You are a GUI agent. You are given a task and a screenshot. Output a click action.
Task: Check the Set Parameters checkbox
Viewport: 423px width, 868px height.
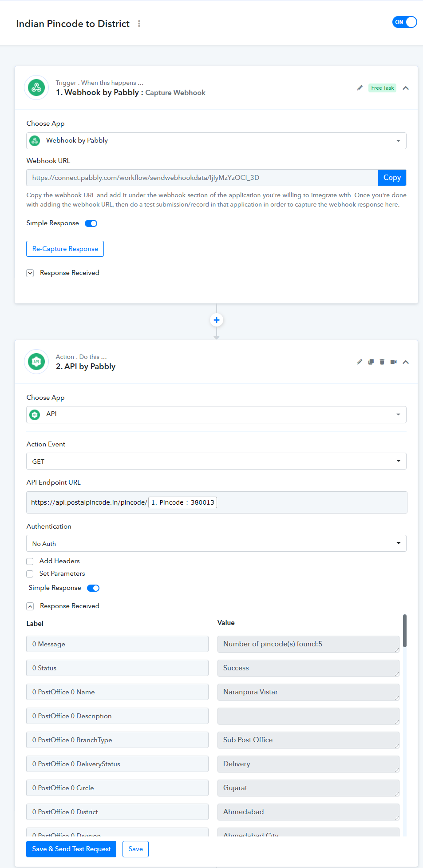coord(30,574)
